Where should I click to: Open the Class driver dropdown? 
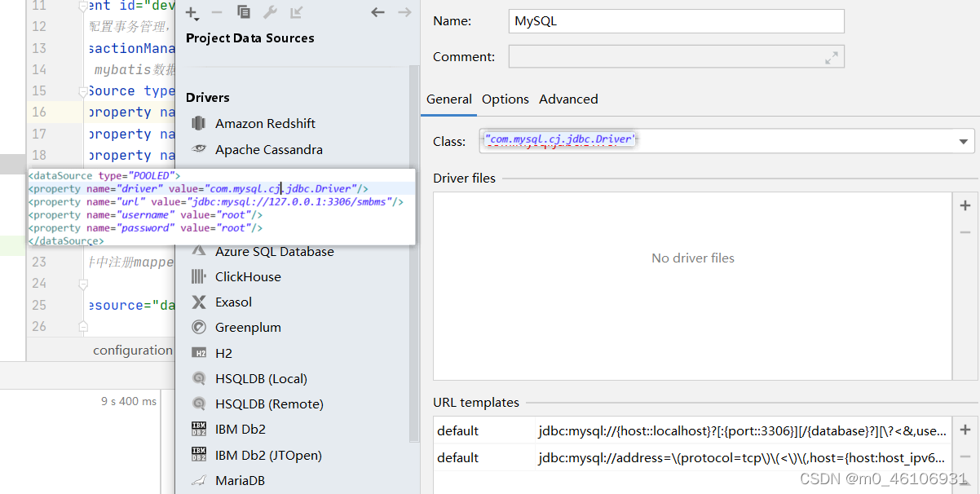pos(963,139)
